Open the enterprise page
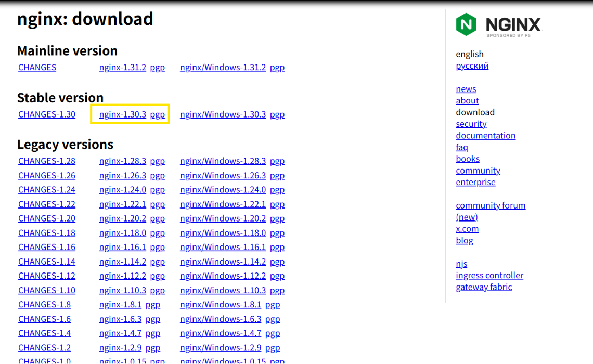Screen dimensions: 593x364 click(476, 182)
